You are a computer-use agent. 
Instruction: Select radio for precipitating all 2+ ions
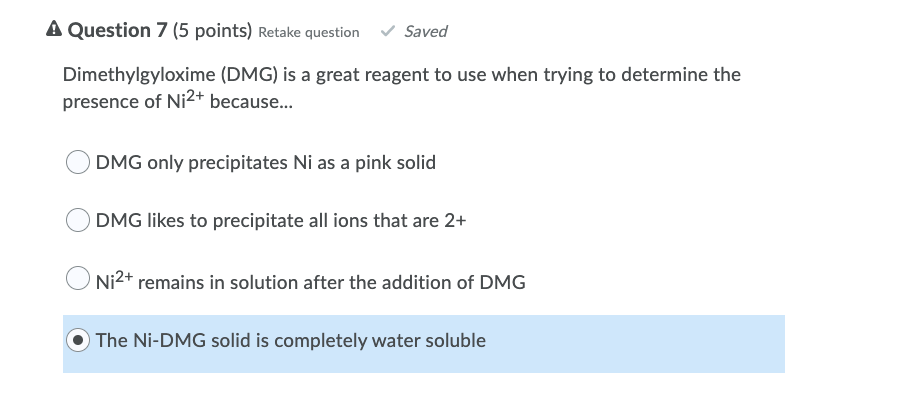point(79,220)
